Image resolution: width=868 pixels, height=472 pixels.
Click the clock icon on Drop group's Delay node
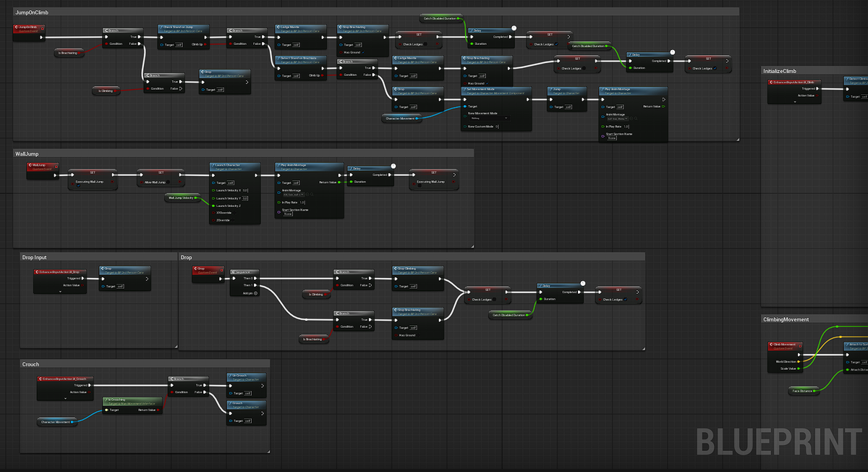click(582, 284)
